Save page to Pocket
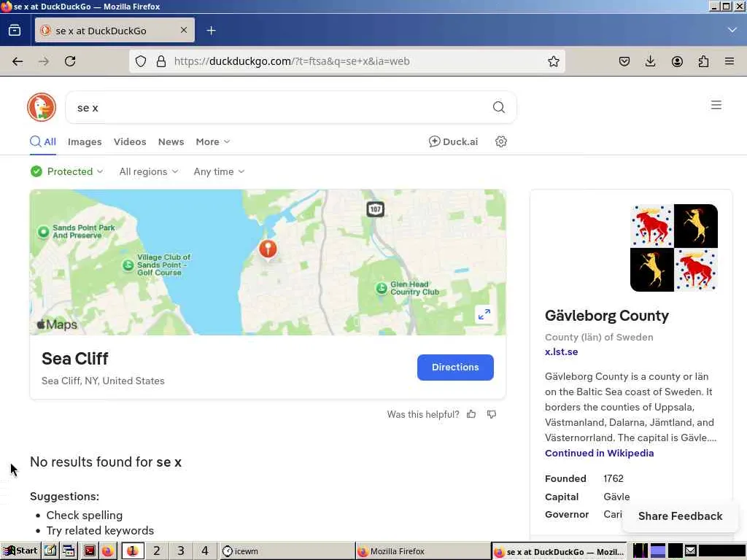Image resolution: width=747 pixels, height=560 pixels. click(624, 61)
